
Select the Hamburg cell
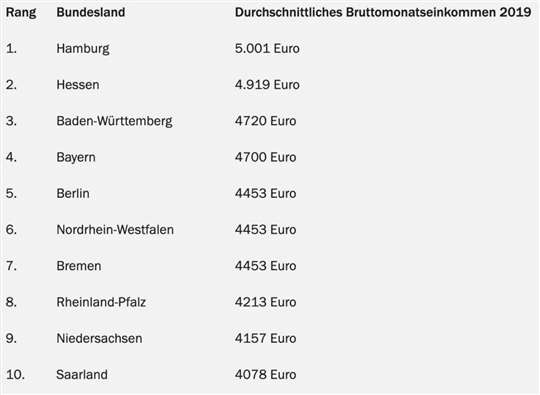coord(83,49)
